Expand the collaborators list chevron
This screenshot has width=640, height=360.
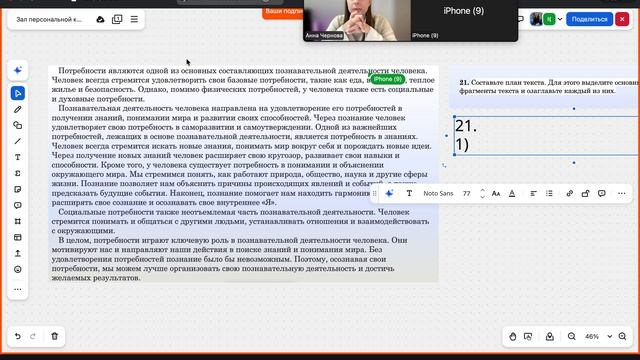(x=560, y=19)
